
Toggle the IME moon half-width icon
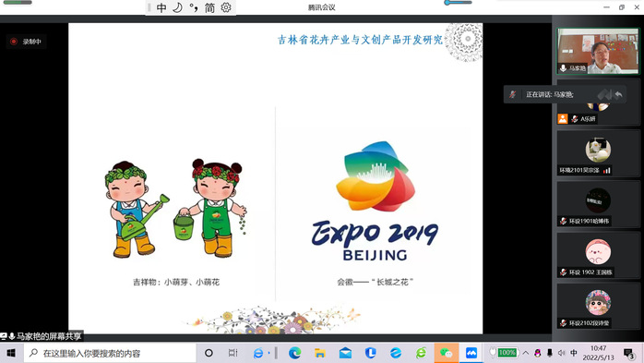click(177, 7)
